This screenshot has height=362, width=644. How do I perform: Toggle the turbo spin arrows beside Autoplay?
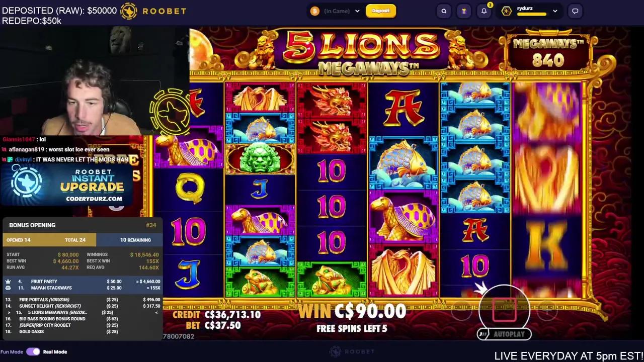(x=484, y=334)
